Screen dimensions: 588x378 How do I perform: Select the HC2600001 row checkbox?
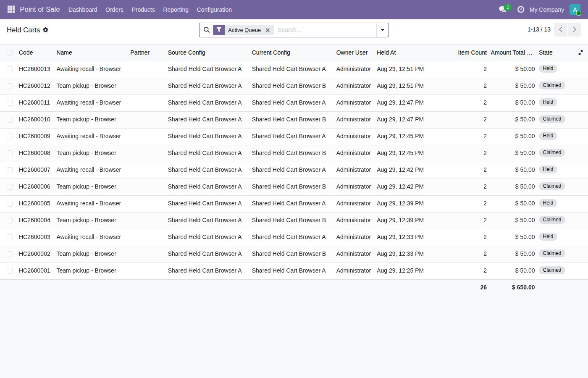click(10, 271)
